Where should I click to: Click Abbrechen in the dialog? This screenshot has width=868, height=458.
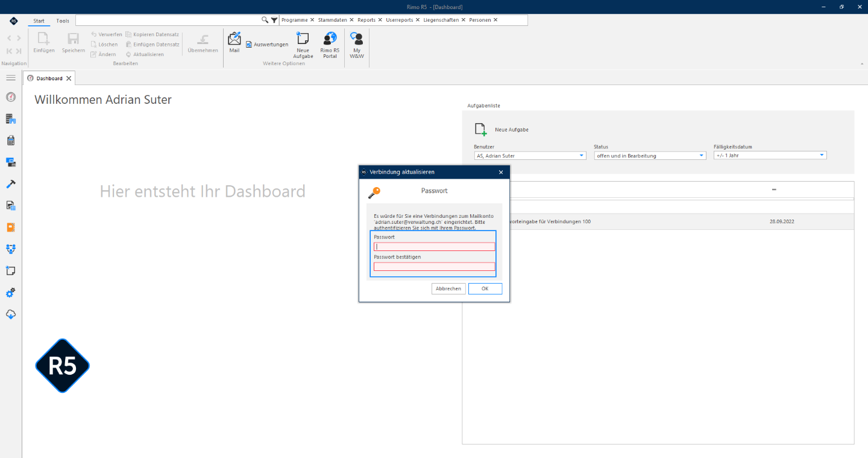448,288
